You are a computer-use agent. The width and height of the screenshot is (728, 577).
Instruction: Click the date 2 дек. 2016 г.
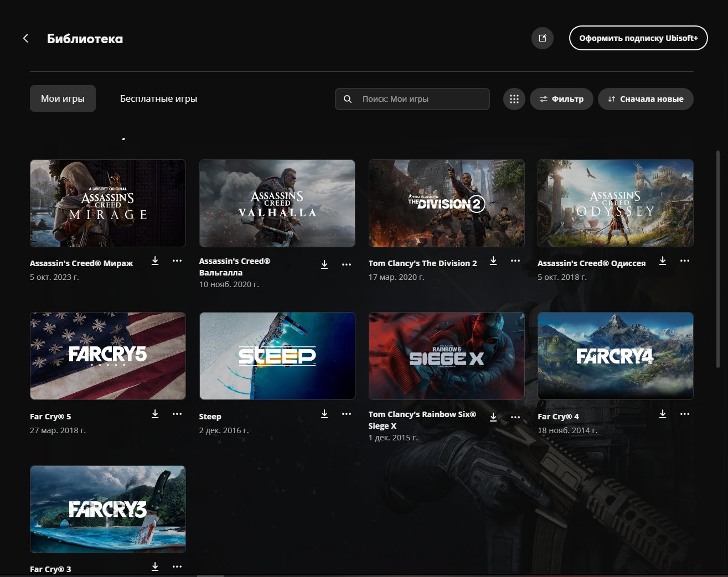(224, 430)
